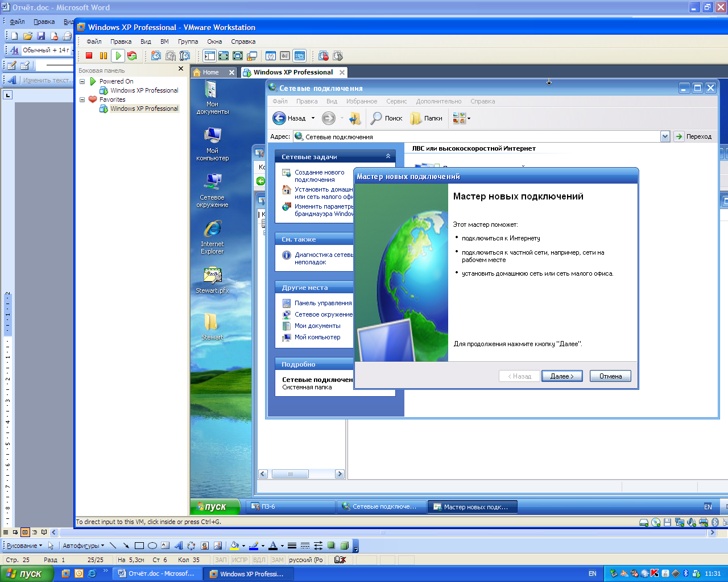The image size is (728, 582).
Task: Apply the Word font color A swatch
Action: pyautogui.click(x=273, y=546)
